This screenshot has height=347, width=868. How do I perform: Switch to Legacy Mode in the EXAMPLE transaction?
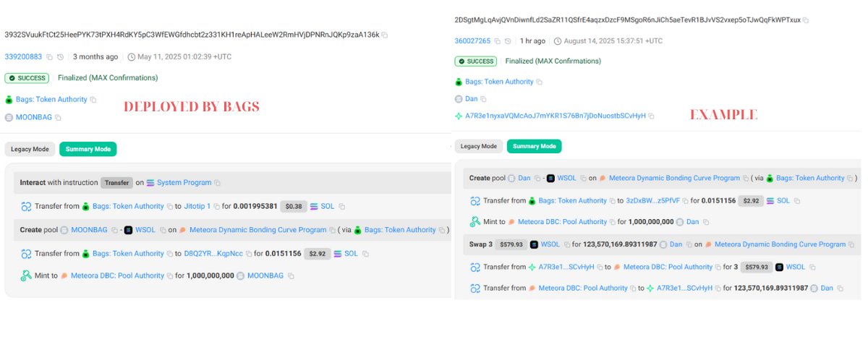pos(478,146)
